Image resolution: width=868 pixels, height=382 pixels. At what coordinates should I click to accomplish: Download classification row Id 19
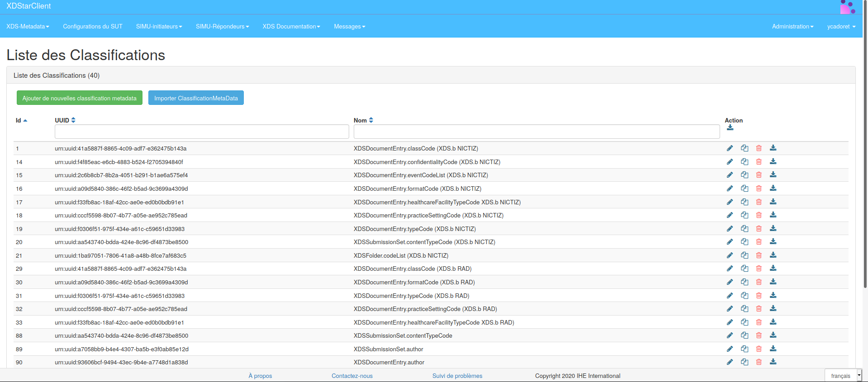pos(773,229)
